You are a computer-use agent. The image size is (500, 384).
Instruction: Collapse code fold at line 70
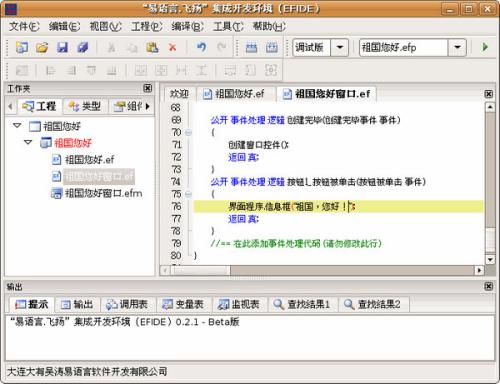(188, 133)
